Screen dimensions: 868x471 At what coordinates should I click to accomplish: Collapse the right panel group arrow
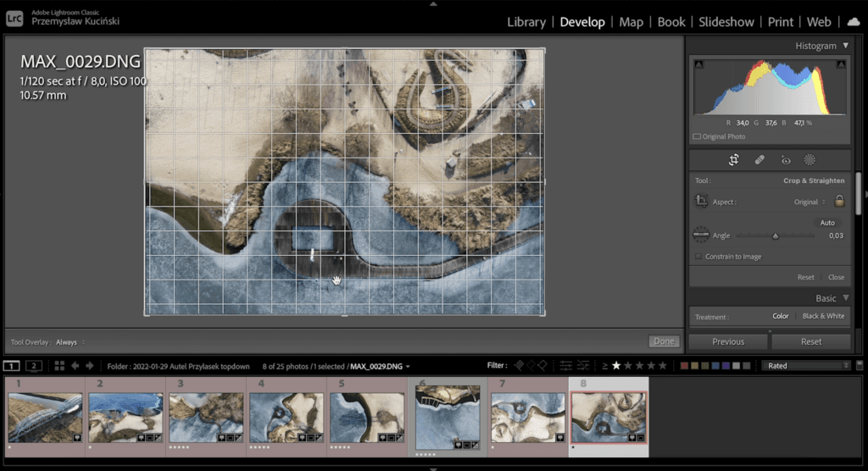pos(865,194)
